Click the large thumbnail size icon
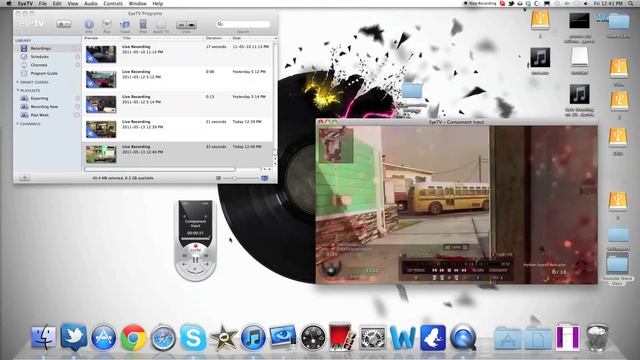 (x=264, y=178)
